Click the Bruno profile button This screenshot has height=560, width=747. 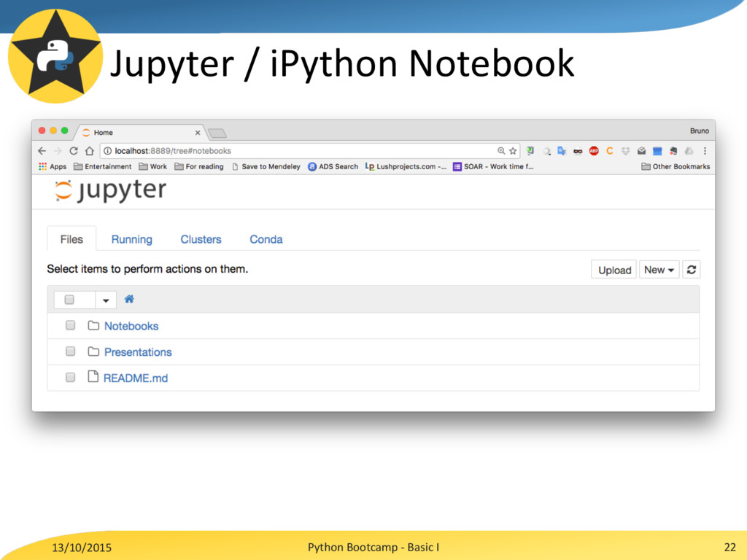coord(700,131)
